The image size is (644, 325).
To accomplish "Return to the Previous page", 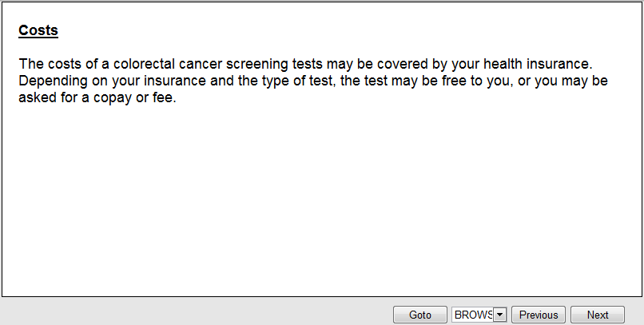I will coord(539,315).
